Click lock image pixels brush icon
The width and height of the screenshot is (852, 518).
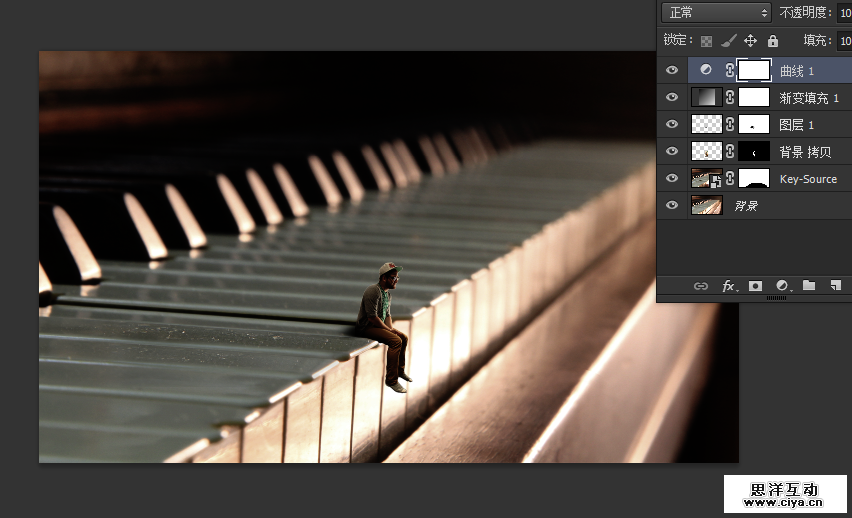pos(729,41)
